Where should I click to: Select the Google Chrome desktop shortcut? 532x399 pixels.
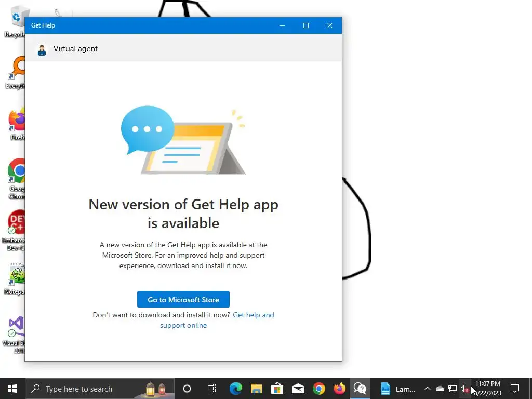[x=16, y=179]
